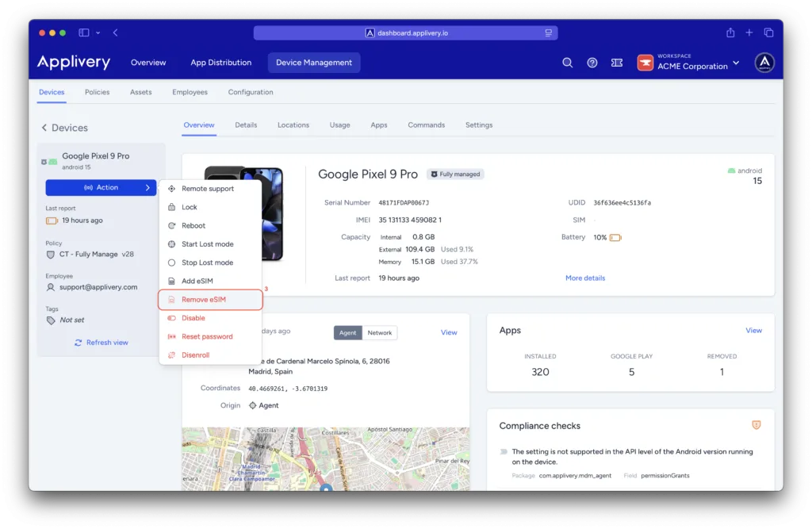
Task: Toggle the compliance check setting switch
Action: (x=504, y=452)
